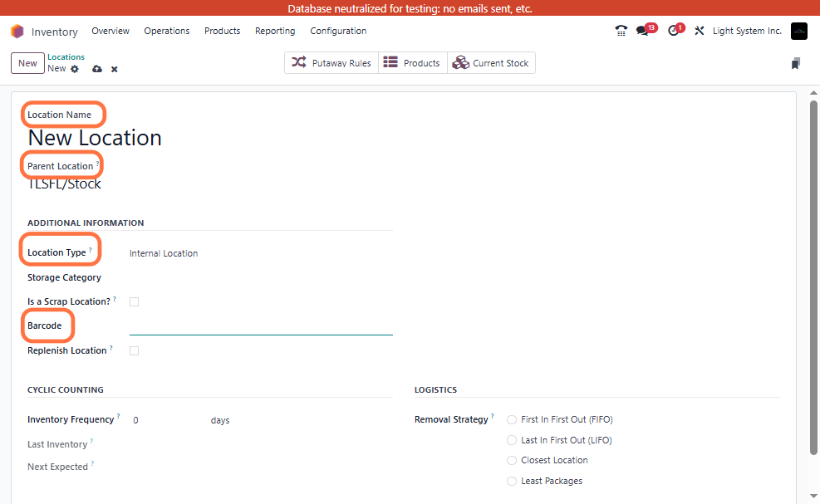Viewport: 820px width, 504px height.
Task: Open Inventory Frequency help tooltip mark
Action: pyautogui.click(x=118, y=416)
